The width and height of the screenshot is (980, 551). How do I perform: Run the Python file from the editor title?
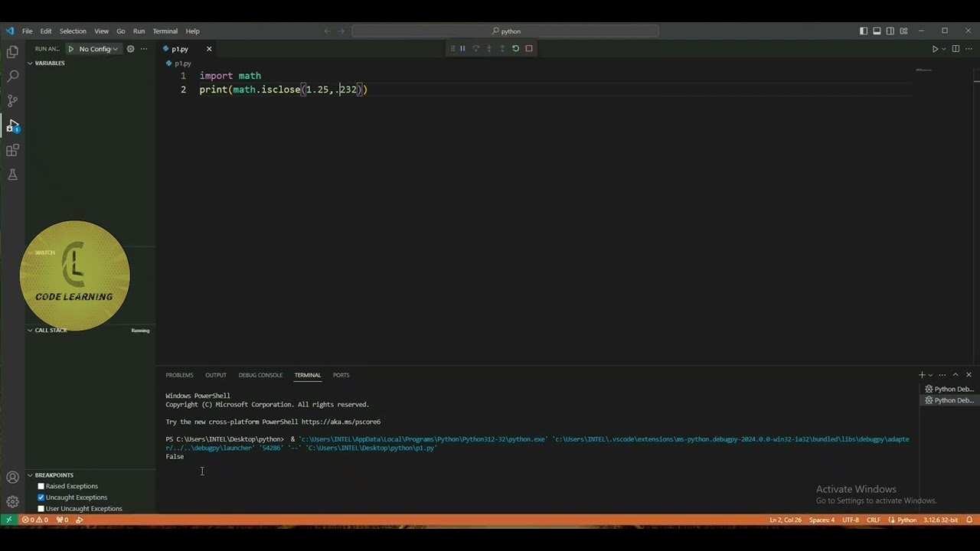[935, 49]
